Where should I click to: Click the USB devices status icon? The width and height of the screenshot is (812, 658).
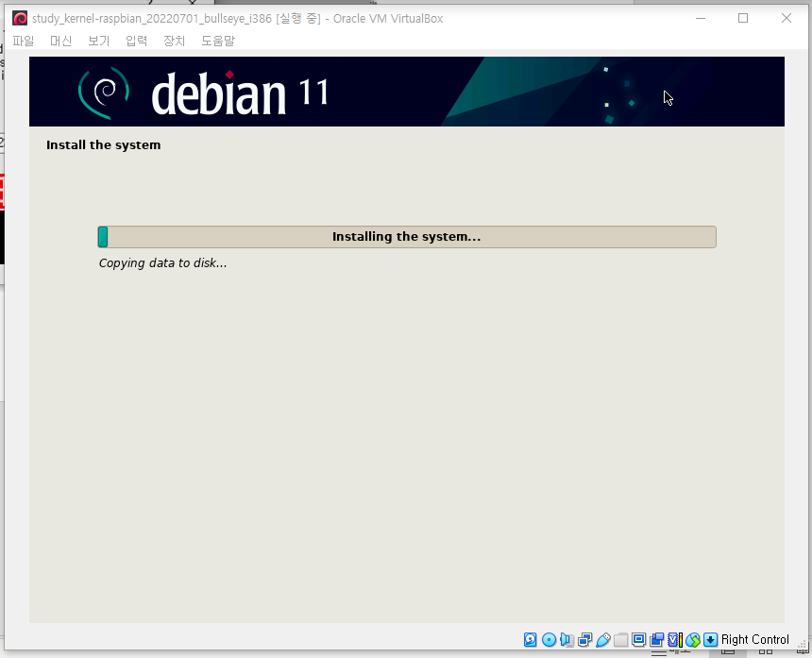tap(603, 640)
